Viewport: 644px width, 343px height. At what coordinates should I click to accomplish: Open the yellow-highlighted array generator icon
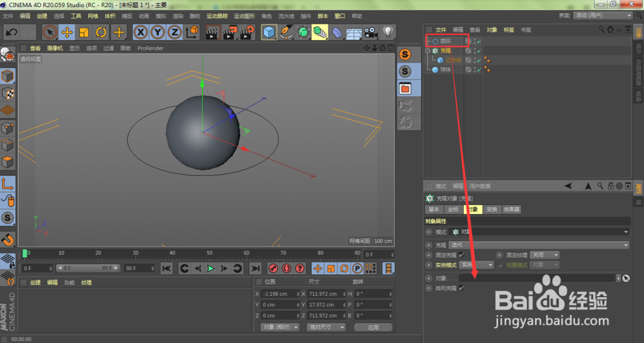[320, 32]
